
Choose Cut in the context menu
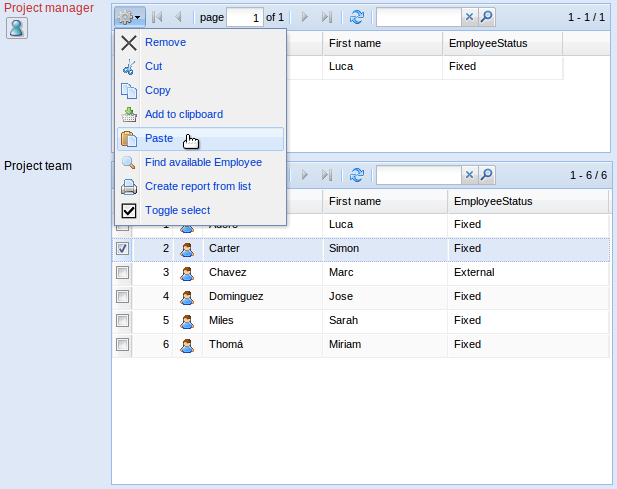coord(153,67)
